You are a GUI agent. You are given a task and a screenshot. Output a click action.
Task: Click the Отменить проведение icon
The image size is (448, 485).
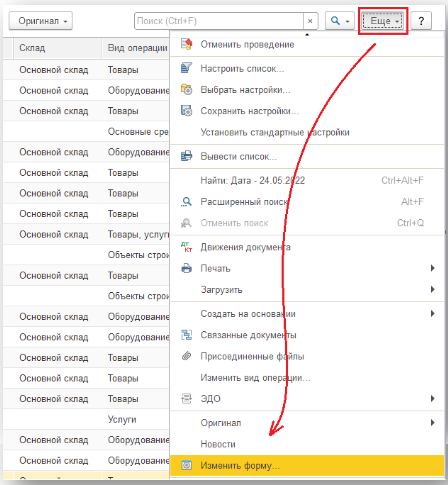pos(186,44)
